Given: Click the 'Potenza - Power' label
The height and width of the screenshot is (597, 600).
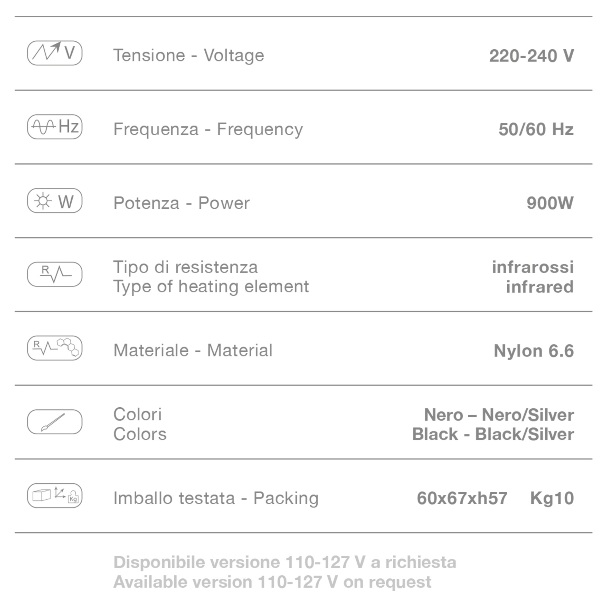Looking at the screenshot, I should (181, 203).
